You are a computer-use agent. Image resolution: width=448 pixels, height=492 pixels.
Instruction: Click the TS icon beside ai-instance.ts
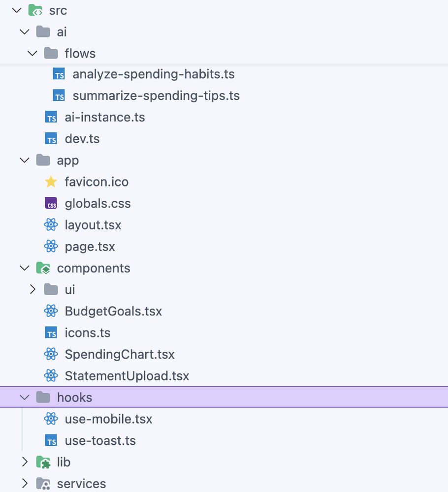point(51,118)
